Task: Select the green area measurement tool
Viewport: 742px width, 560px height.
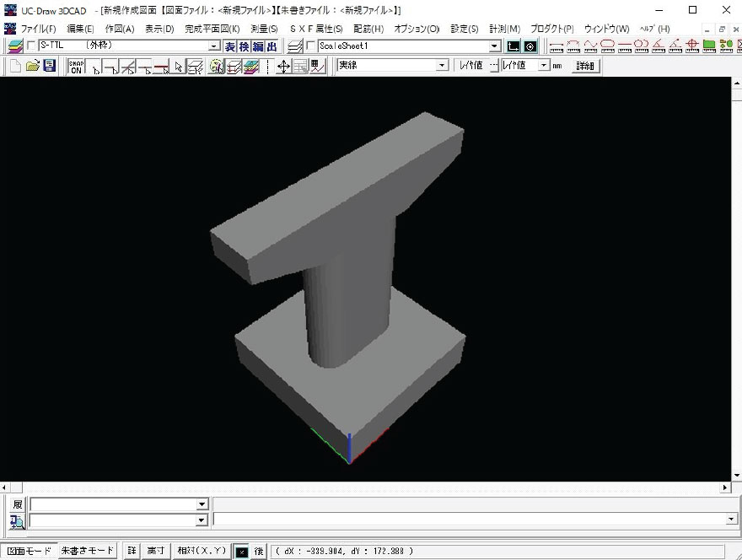Action: tap(709, 46)
